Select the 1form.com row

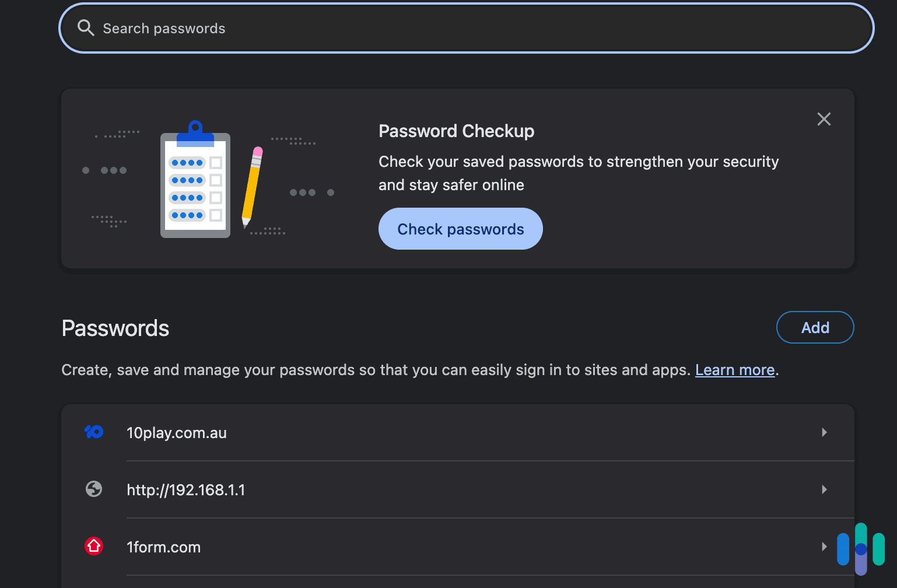point(408,547)
